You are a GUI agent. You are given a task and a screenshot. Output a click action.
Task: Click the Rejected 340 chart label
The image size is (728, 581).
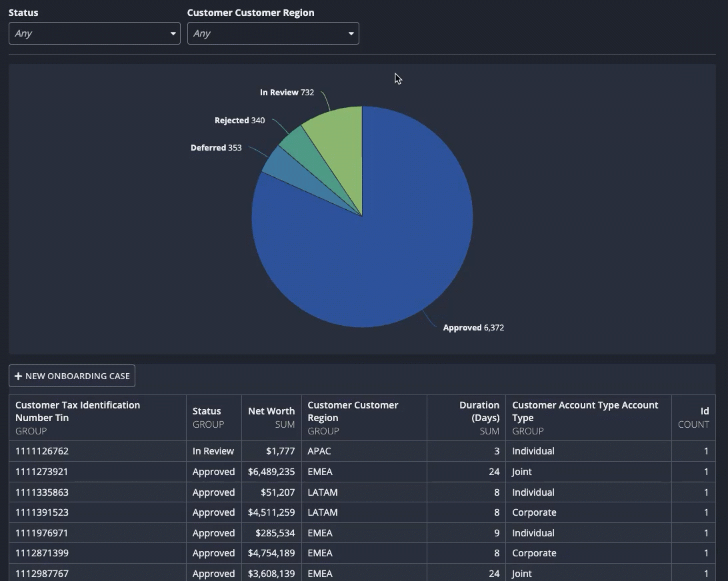[239, 120]
